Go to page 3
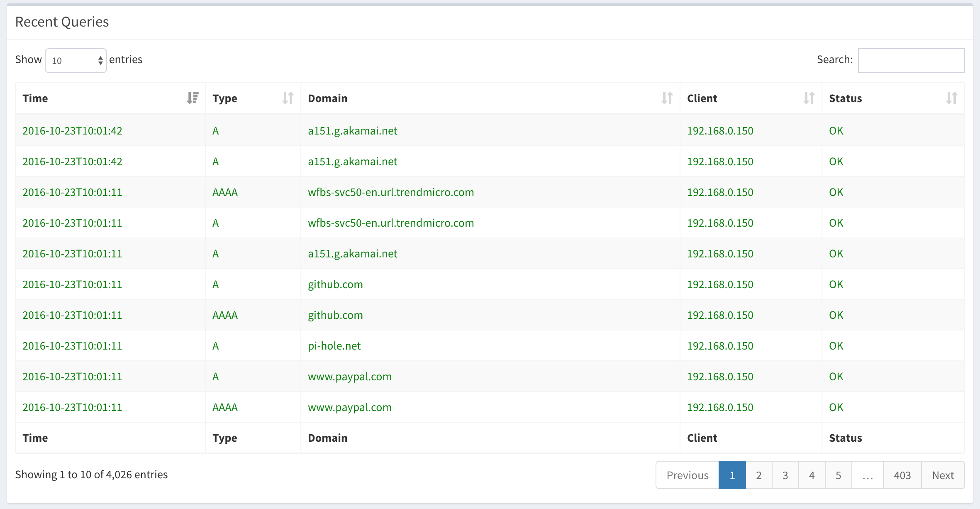 coord(785,475)
